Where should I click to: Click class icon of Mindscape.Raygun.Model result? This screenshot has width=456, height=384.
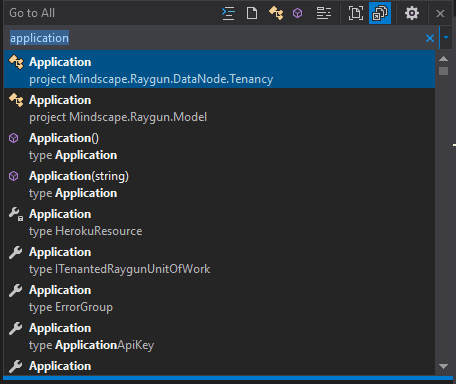click(16, 100)
